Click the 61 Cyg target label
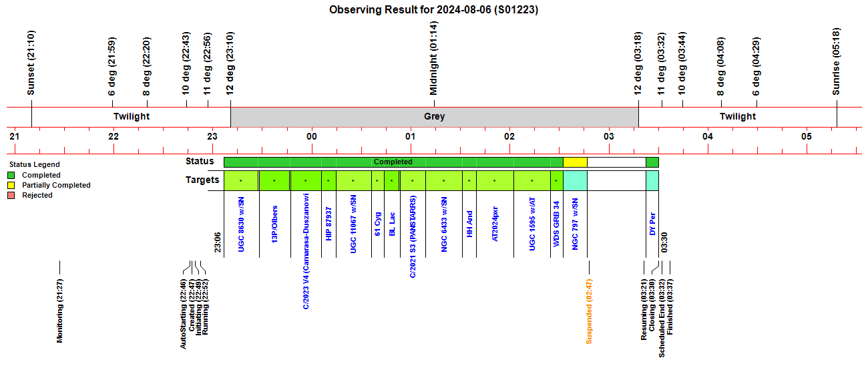This screenshot has height=374, width=868. pyautogui.click(x=377, y=225)
